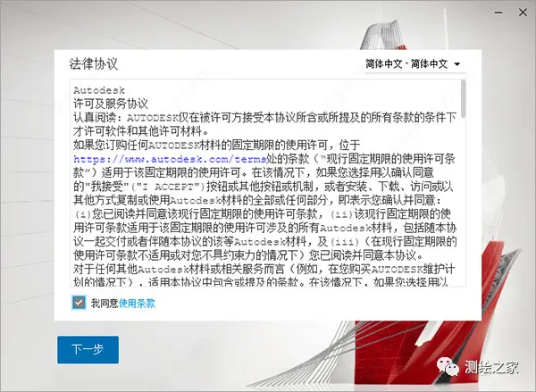Open the https://www.autodesk.com/terms link
Screen dimensions: 536x392
coord(170,159)
